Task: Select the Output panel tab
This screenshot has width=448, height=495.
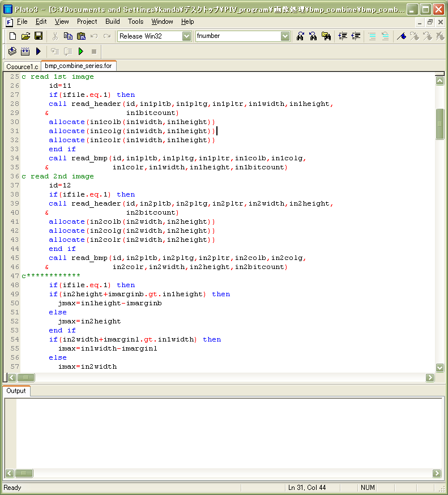Action: (16, 391)
